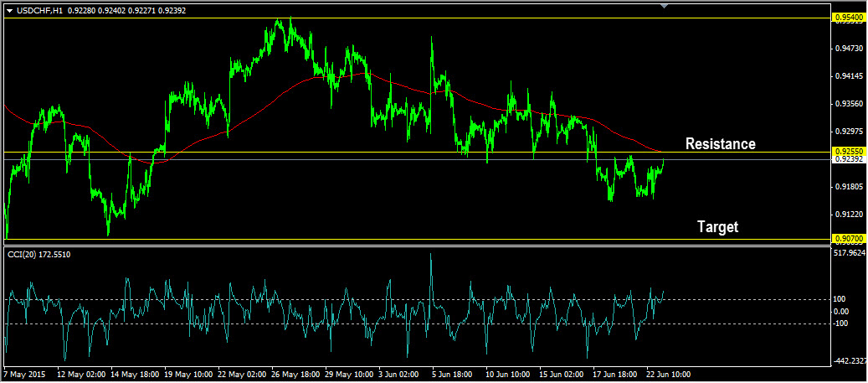Click the 19 May 10:00 time label
This screenshot has height=383, width=868.
[x=187, y=374]
